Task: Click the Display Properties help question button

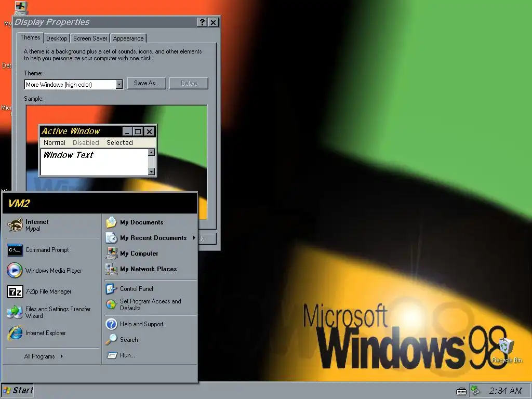Action: 202,22
